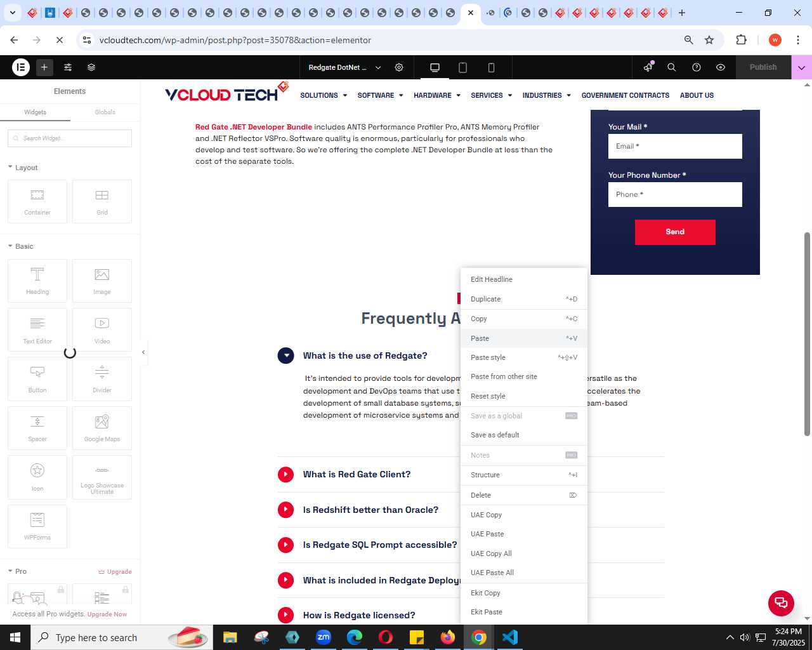Click the Upgrade link in Pro section
The height and width of the screenshot is (650, 812).
tap(115, 572)
